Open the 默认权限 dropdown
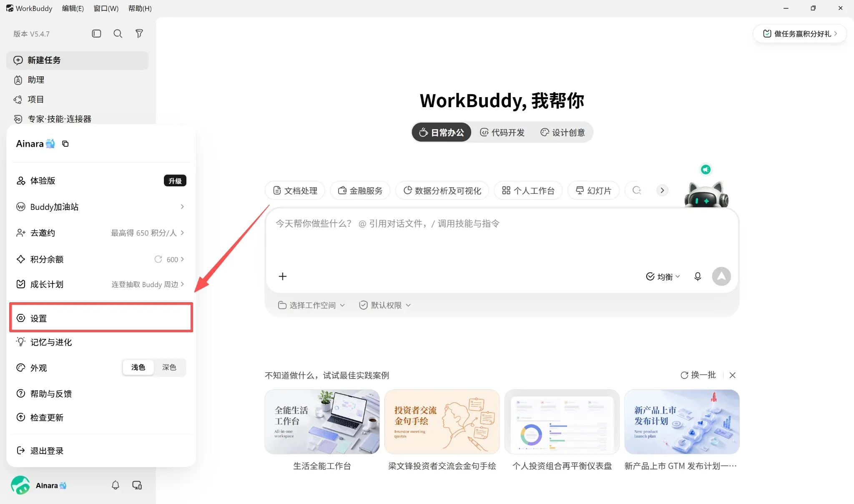This screenshot has height=504, width=854. coord(385,305)
